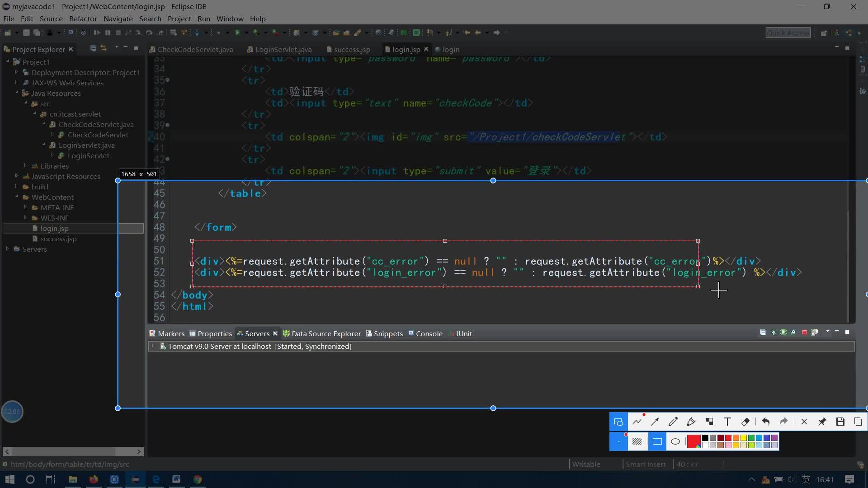Open the Refactor menu
Image resolution: width=868 pixels, height=488 pixels.
83,19
